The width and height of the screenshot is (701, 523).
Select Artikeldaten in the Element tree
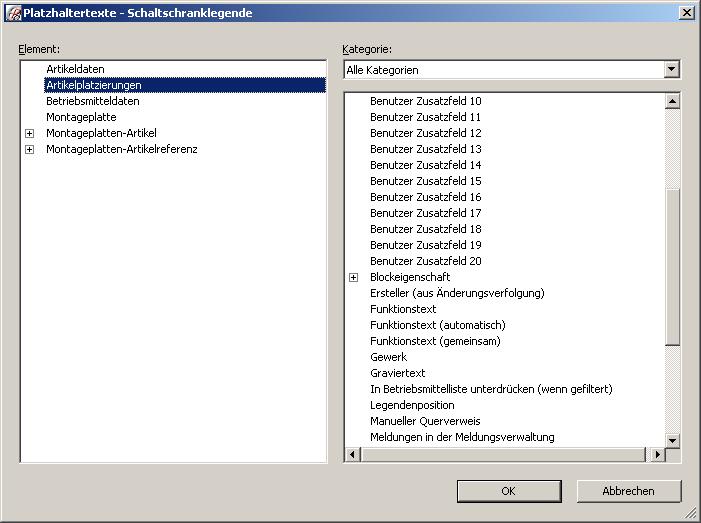[x=75, y=69]
